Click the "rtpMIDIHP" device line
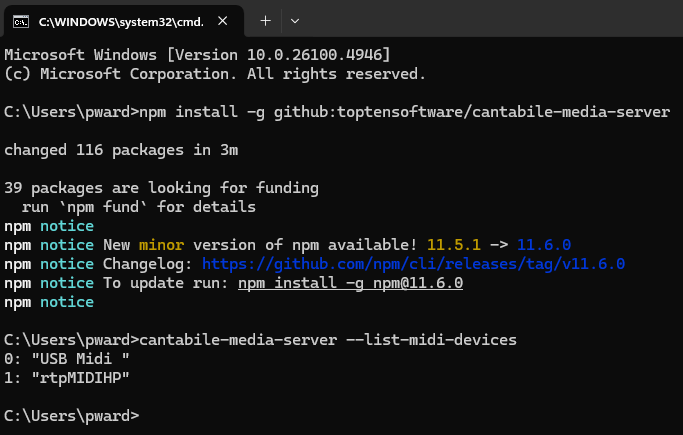The height and width of the screenshot is (435, 683). (x=67, y=377)
